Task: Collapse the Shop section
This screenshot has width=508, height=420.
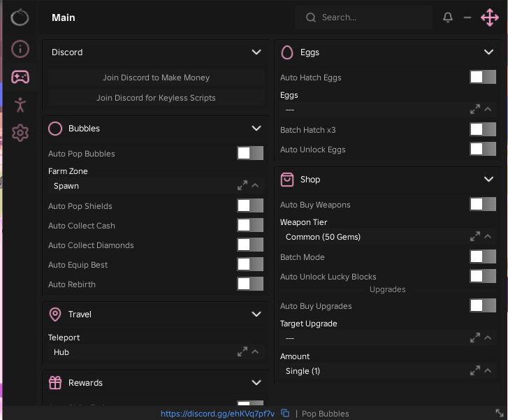Action: pos(488,179)
